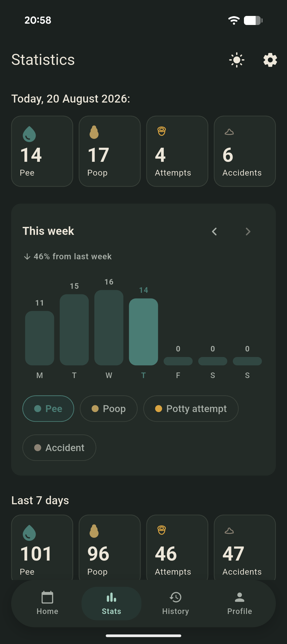Go to next week with right chevron
Viewport: 287px width, 644px height.
coord(248,231)
